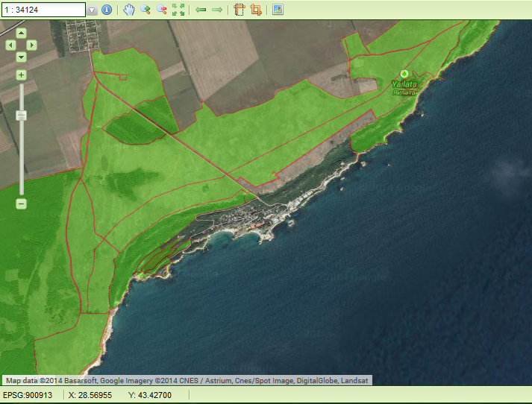Activate the zoom out magnifier tool
The width and height of the screenshot is (532, 404).
coord(161,10)
